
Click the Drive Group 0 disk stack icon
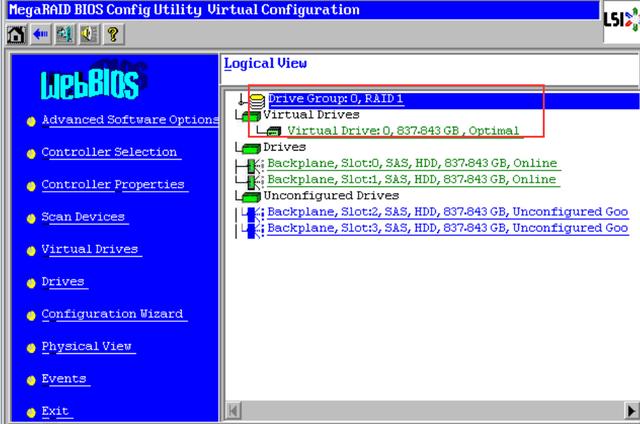pos(258,100)
